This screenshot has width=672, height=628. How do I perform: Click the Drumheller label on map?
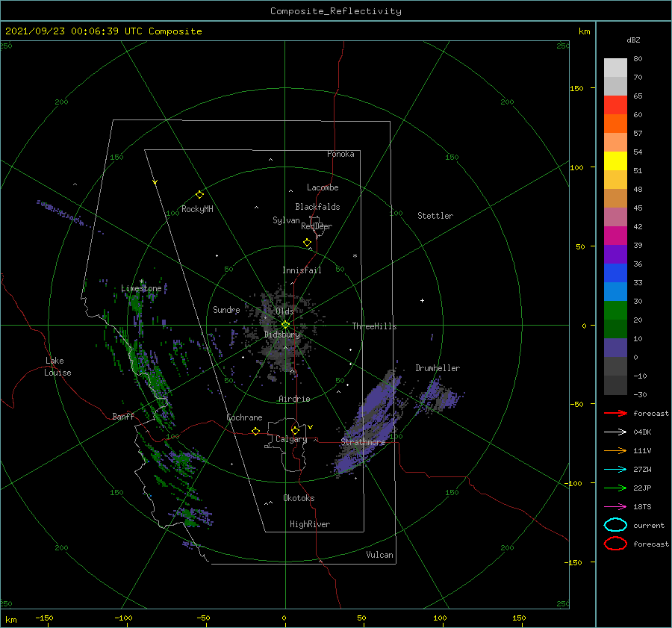(x=438, y=368)
